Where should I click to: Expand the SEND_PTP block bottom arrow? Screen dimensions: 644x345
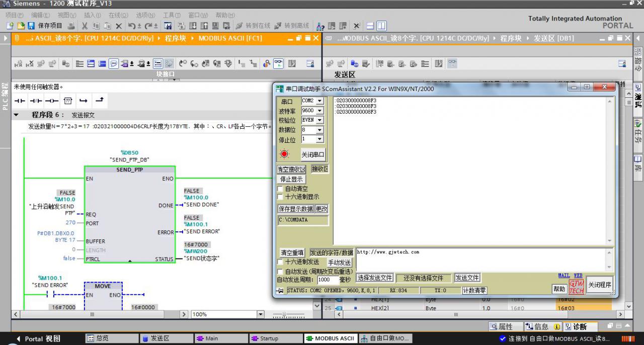130,261
